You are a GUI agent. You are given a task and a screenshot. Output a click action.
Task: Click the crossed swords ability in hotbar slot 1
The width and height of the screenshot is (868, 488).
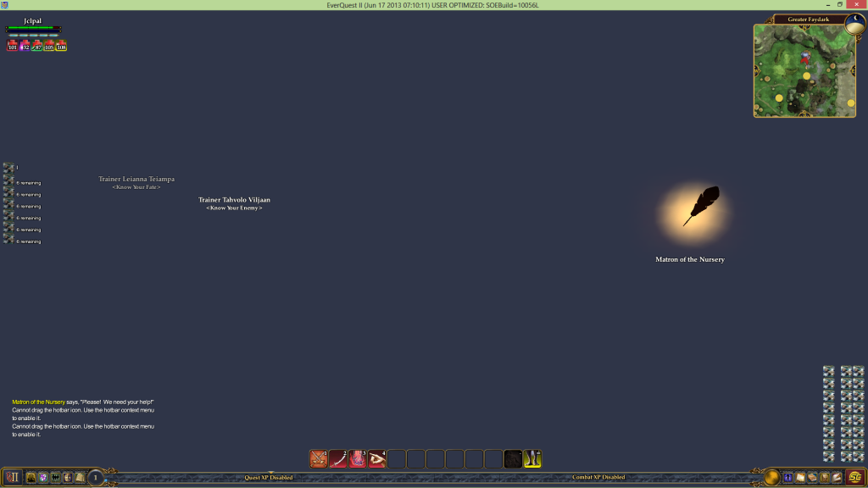[x=319, y=459]
